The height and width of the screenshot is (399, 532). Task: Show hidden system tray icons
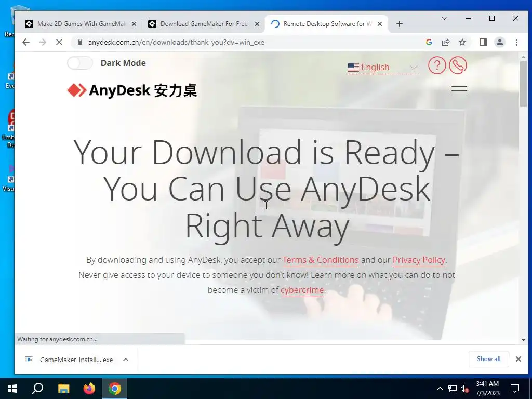click(440, 389)
